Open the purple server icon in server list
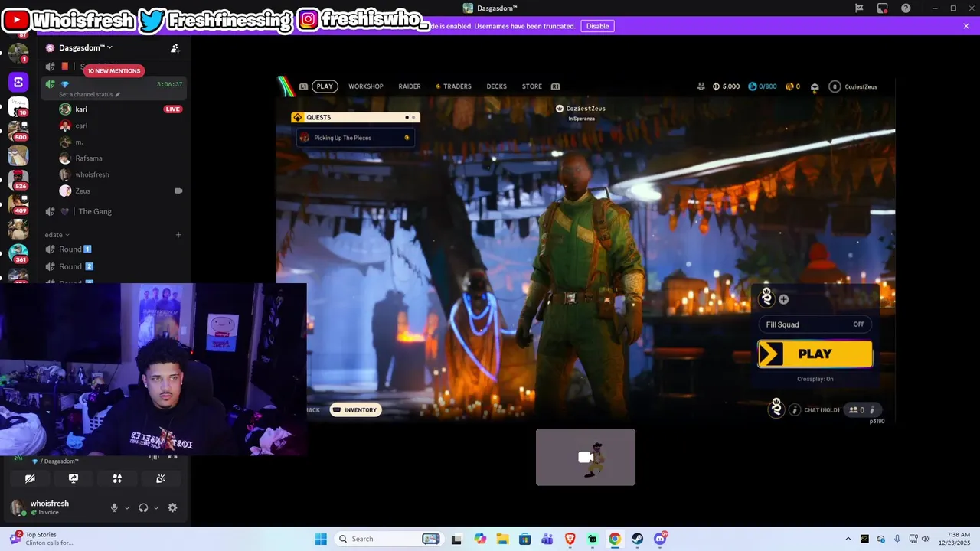The width and height of the screenshot is (980, 551). [18, 82]
